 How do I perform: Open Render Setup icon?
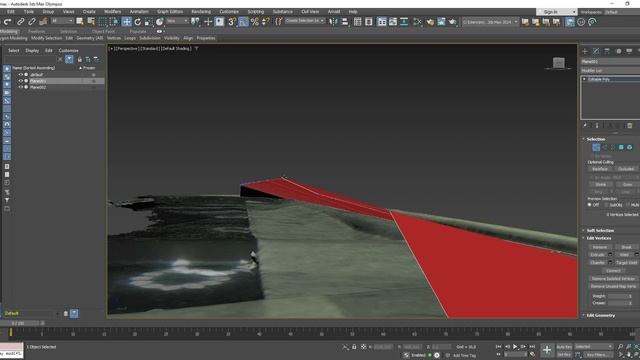click(x=430, y=22)
